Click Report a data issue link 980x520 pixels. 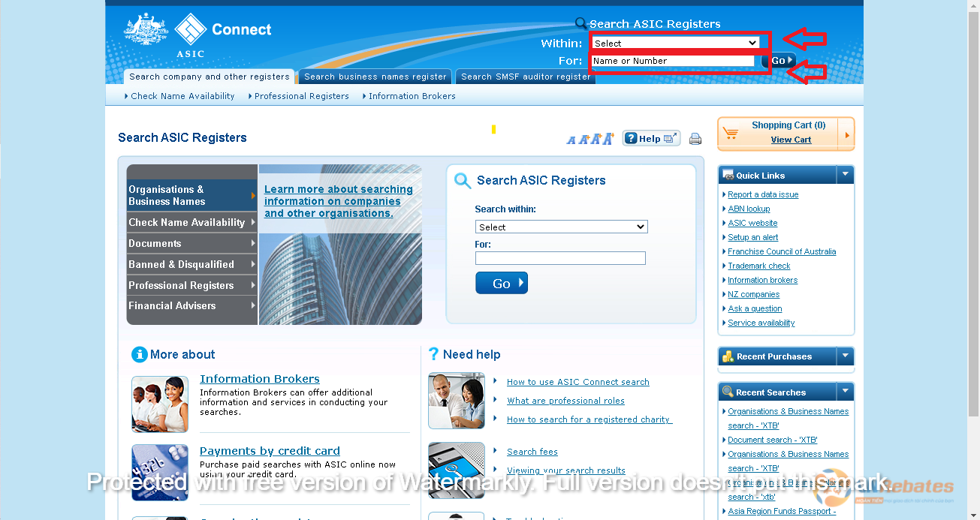point(763,194)
